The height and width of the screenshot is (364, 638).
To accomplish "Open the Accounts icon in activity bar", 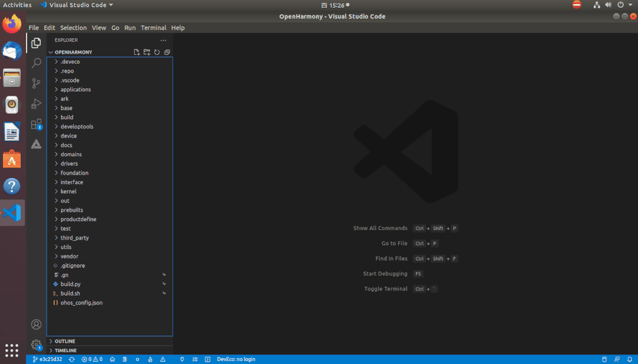I will (36, 324).
